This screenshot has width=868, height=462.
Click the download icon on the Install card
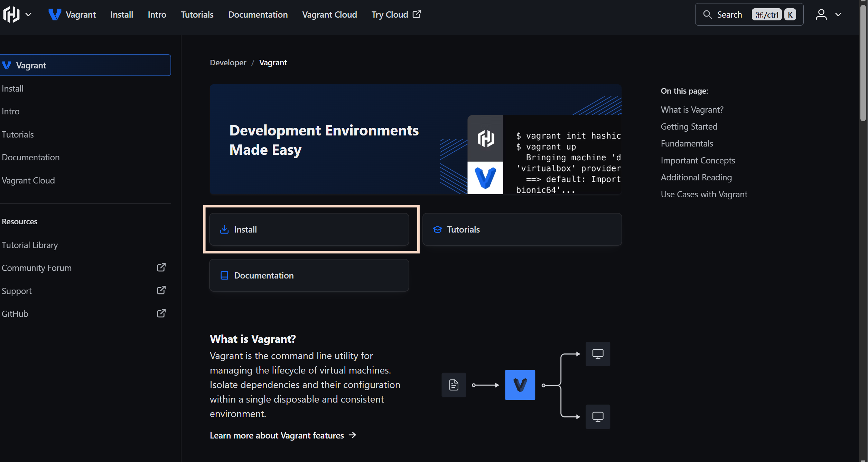pyautogui.click(x=224, y=229)
